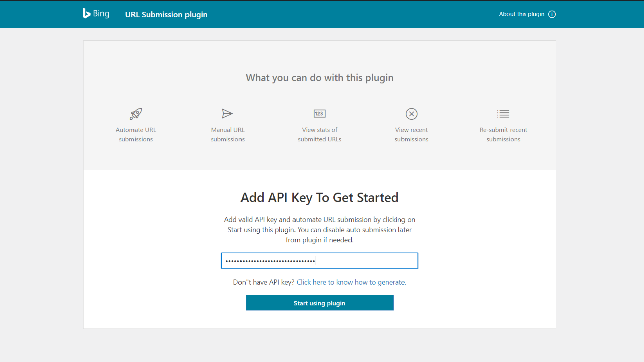
Task: Click Automate URL submissions label
Action: (x=136, y=134)
